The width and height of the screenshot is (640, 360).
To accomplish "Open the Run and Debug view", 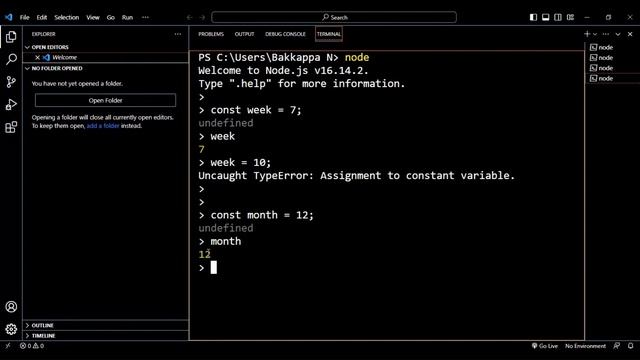I will point(11,104).
